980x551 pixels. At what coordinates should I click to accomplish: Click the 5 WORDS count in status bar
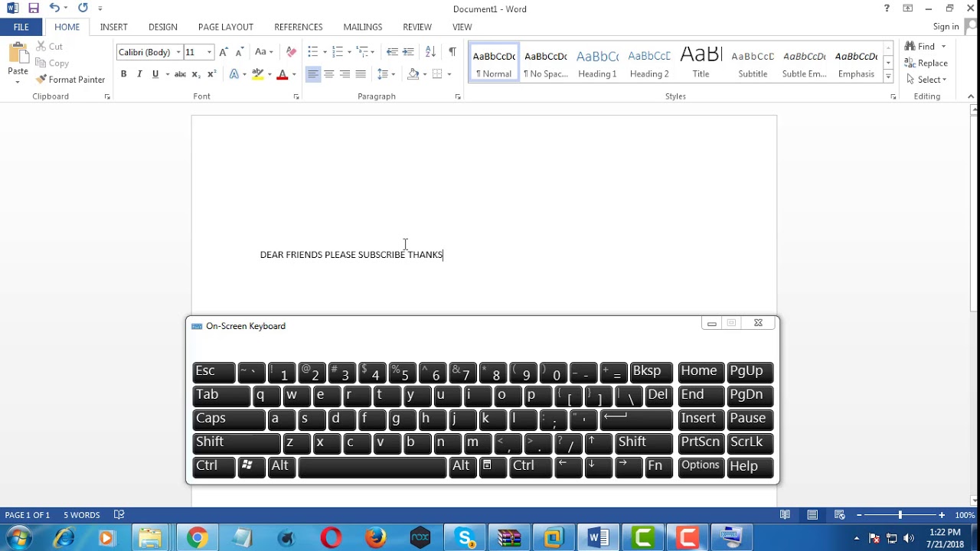tap(82, 515)
